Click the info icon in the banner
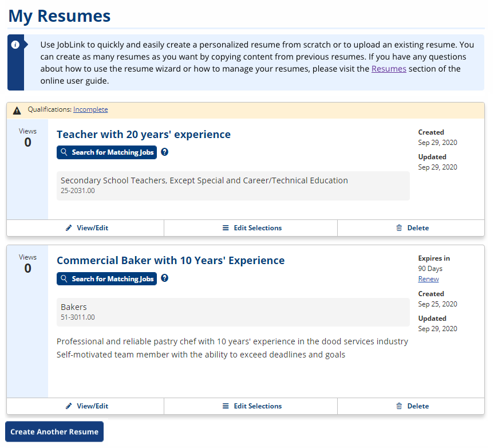The height and width of the screenshot is (448, 494). point(16,45)
